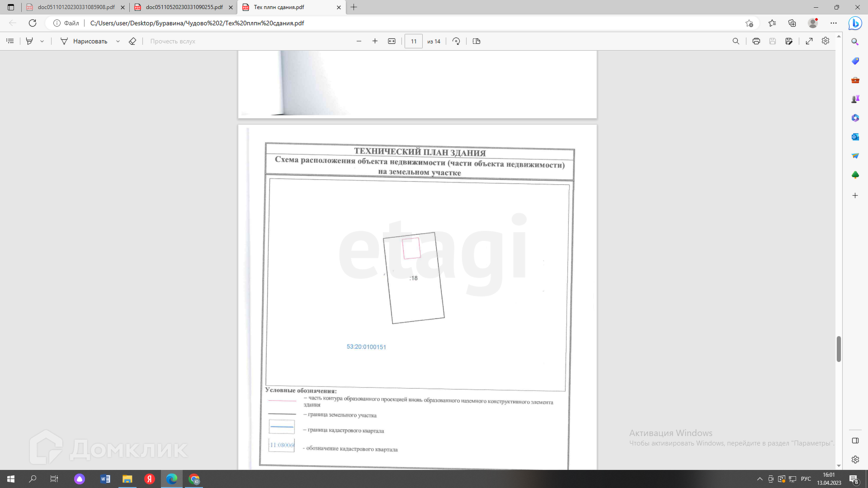
Task: Zoom in with the plus button
Action: pyautogui.click(x=375, y=41)
